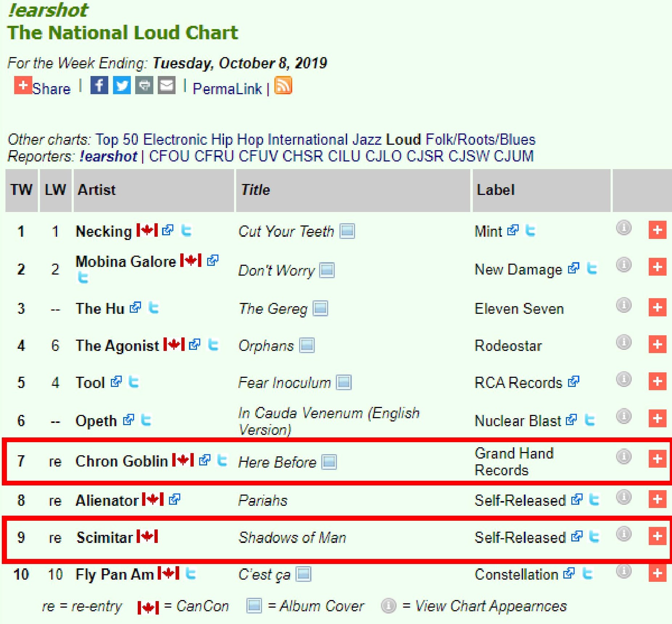The width and height of the screenshot is (672, 624).
Task: Click the email share icon
Action: pos(167,86)
